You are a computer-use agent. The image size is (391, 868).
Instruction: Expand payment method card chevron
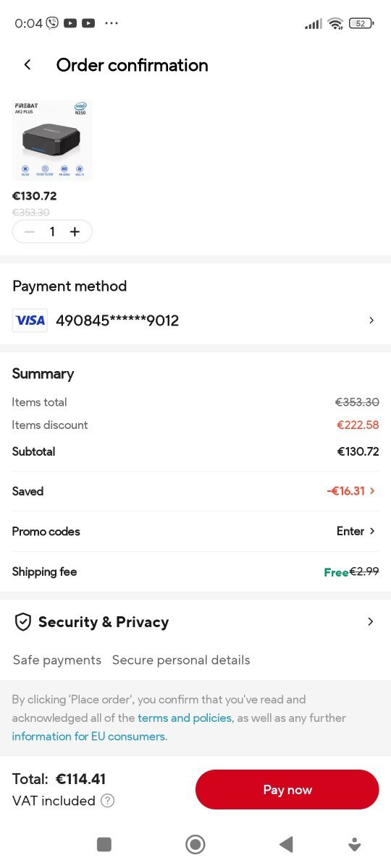tap(371, 320)
